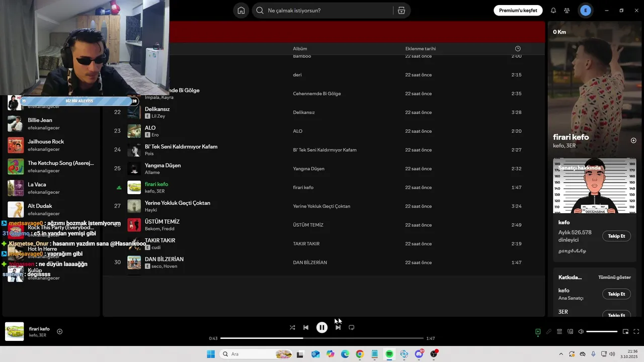Skip to previous track
644x362 pixels.
click(x=306, y=327)
